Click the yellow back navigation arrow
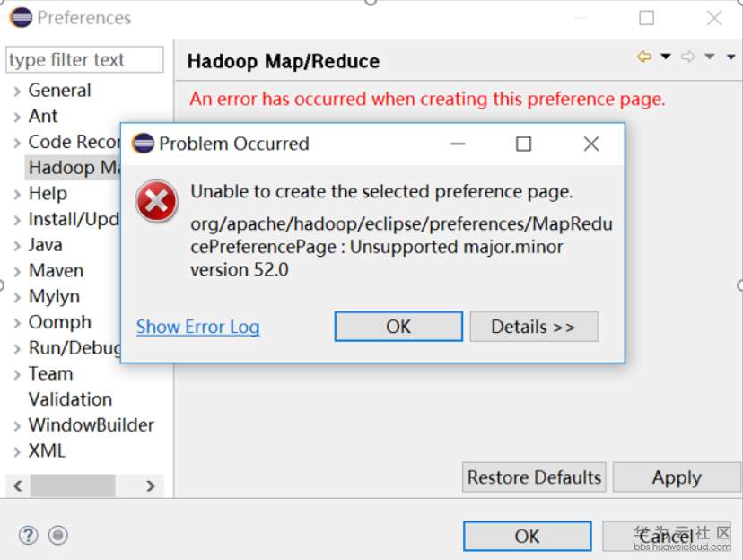 (x=643, y=57)
